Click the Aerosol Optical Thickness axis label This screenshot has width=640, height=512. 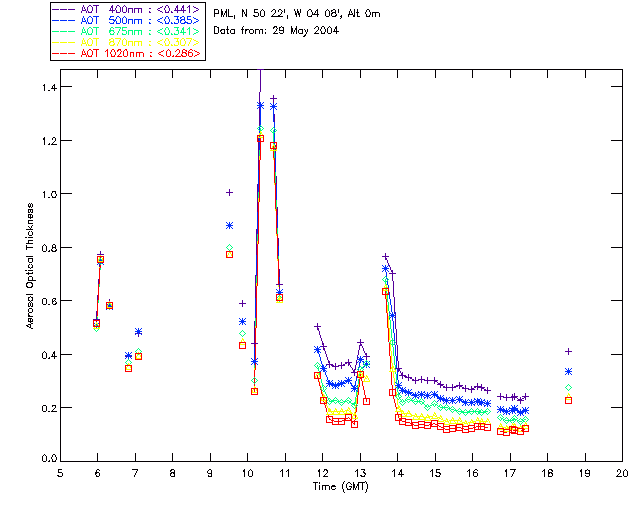click(x=30, y=265)
